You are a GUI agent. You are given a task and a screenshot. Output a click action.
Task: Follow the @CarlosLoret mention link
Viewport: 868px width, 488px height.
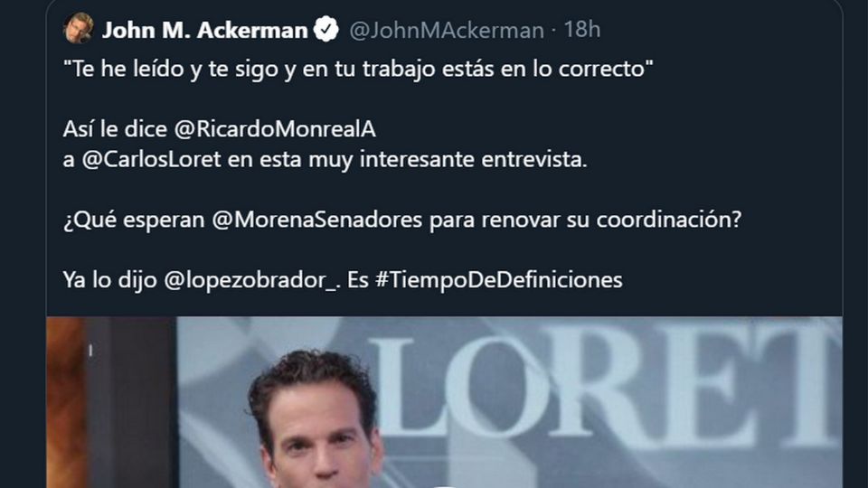(x=151, y=159)
